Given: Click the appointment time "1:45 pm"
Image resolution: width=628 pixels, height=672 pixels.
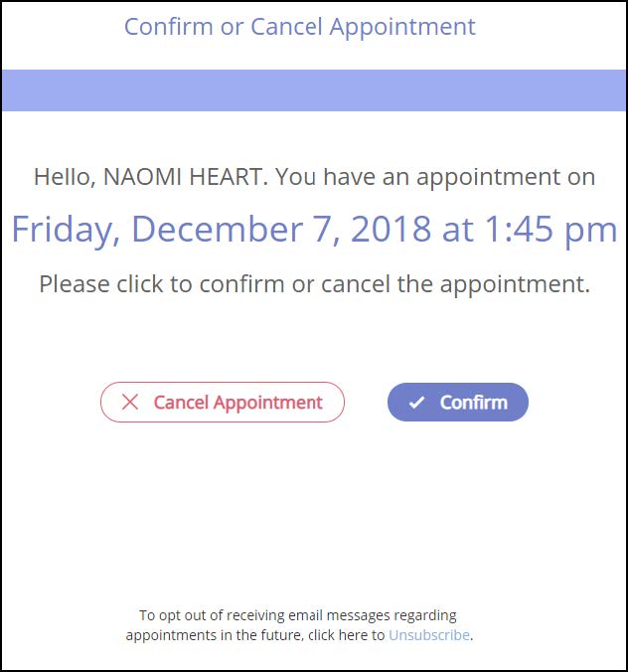Looking at the screenshot, I should (x=549, y=230).
